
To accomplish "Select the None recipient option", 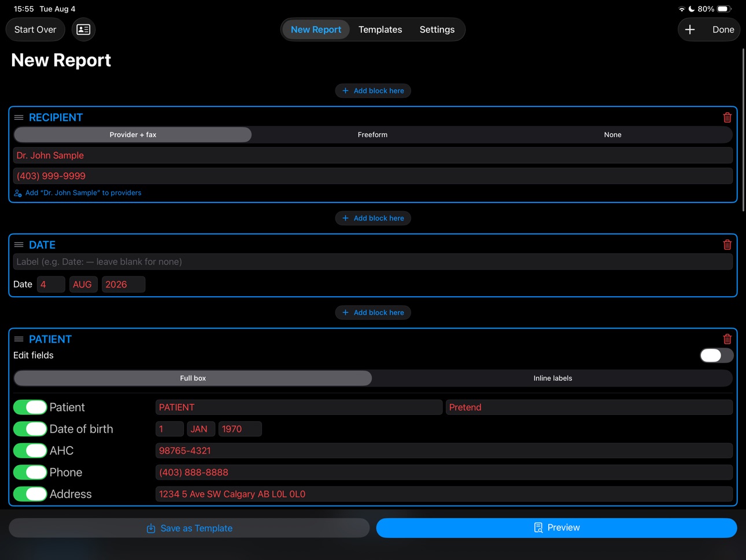I will point(612,135).
